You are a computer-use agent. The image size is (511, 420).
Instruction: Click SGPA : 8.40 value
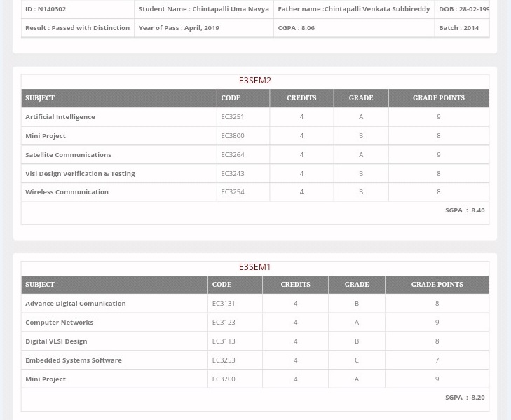pos(465,210)
